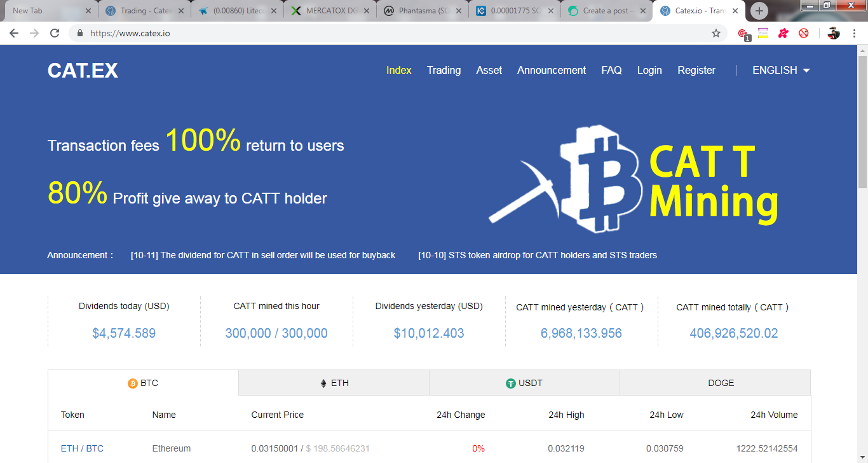
Task: Click the Register link
Action: tap(696, 71)
